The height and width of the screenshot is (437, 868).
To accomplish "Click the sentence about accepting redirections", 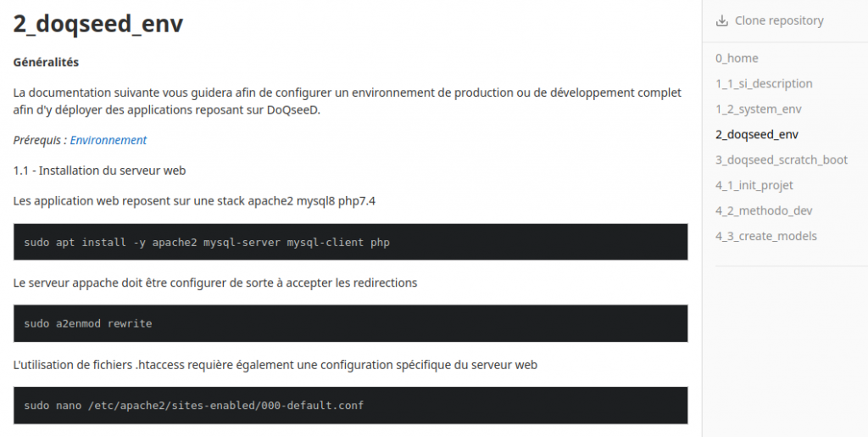I will (x=215, y=283).
